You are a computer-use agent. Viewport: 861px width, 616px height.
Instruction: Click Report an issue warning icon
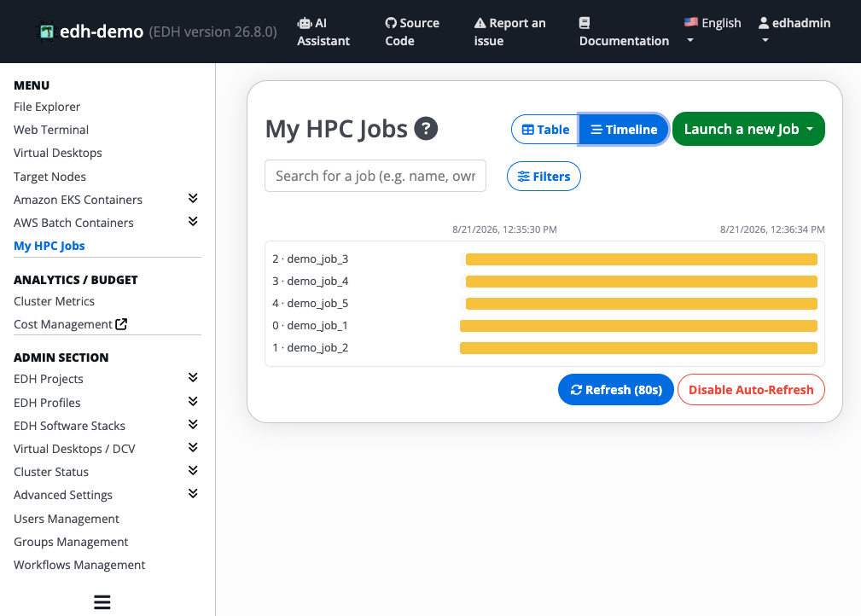[480, 23]
